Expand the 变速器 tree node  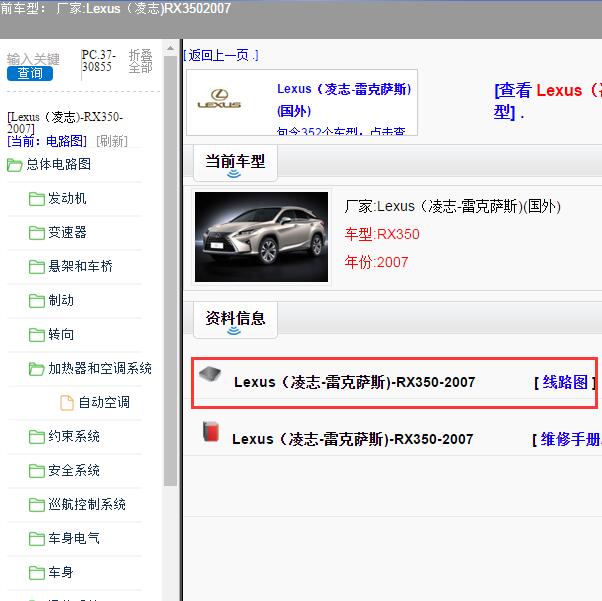67,232
